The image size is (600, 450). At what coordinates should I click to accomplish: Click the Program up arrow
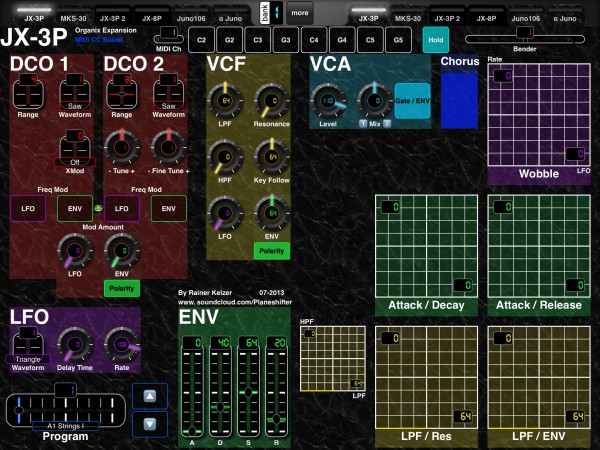coord(150,396)
